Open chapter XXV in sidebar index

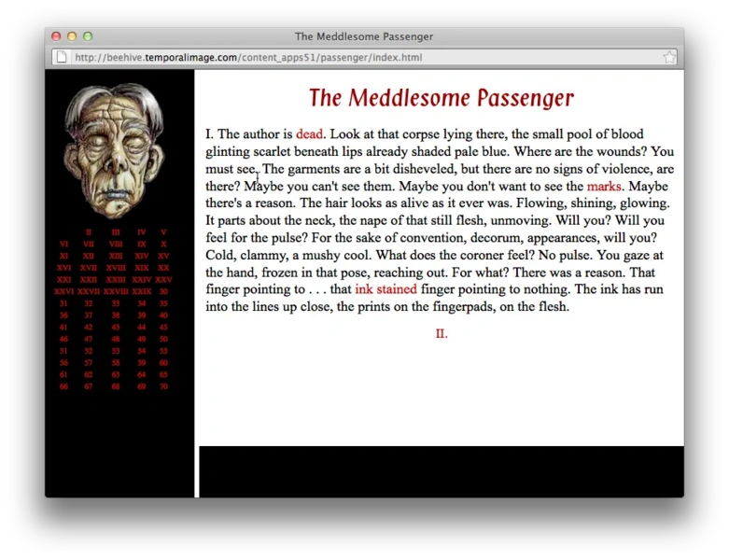[x=163, y=280]
